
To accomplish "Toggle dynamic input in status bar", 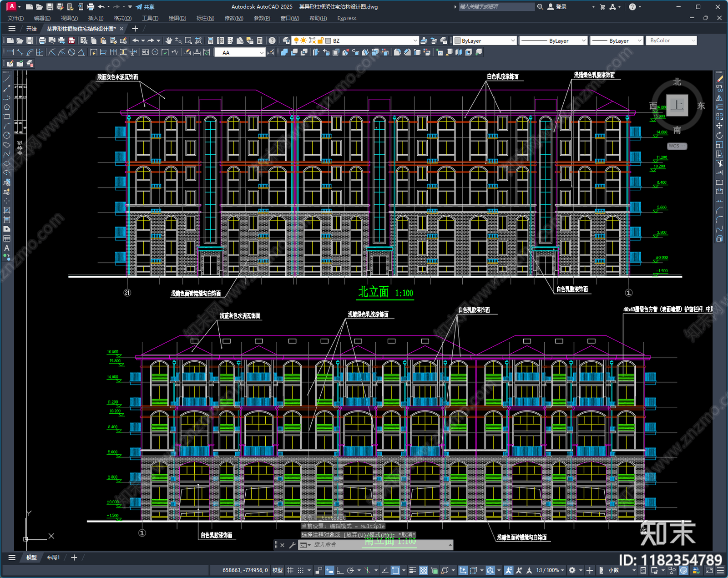I will [x=329, y=570].
